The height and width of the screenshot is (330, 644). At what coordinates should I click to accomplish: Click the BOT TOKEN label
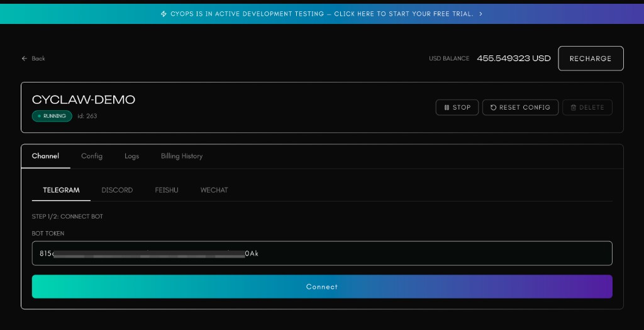(x=48, y=233)
